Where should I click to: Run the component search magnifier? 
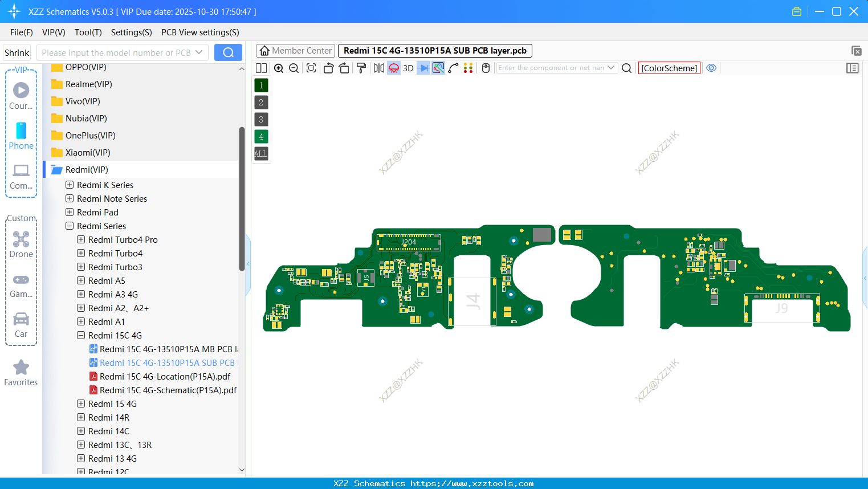tap(626, 68)
